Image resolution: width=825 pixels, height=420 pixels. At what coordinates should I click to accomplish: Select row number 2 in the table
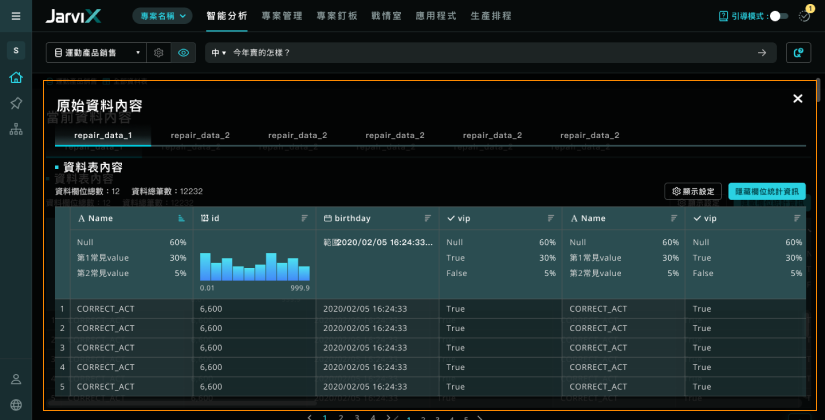click(62, 328)
